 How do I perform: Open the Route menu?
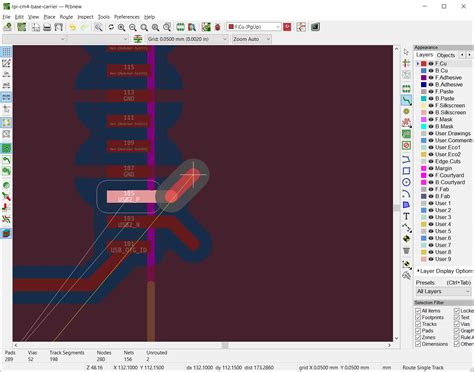coord(66,17)
